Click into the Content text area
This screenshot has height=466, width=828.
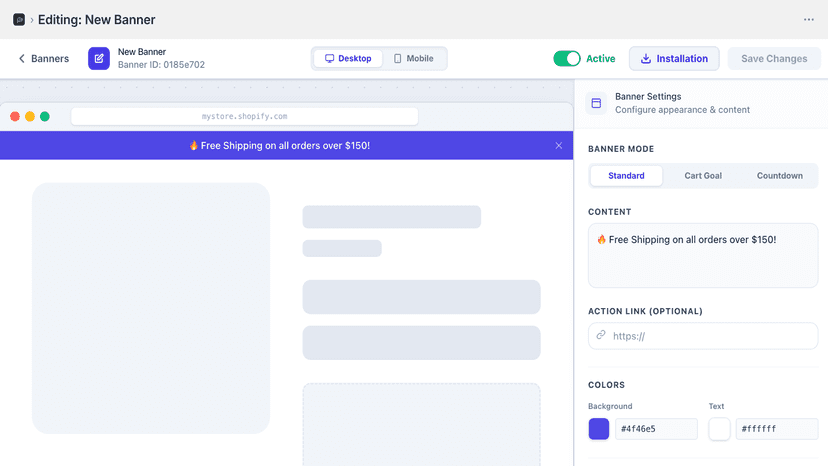(703, 256)
